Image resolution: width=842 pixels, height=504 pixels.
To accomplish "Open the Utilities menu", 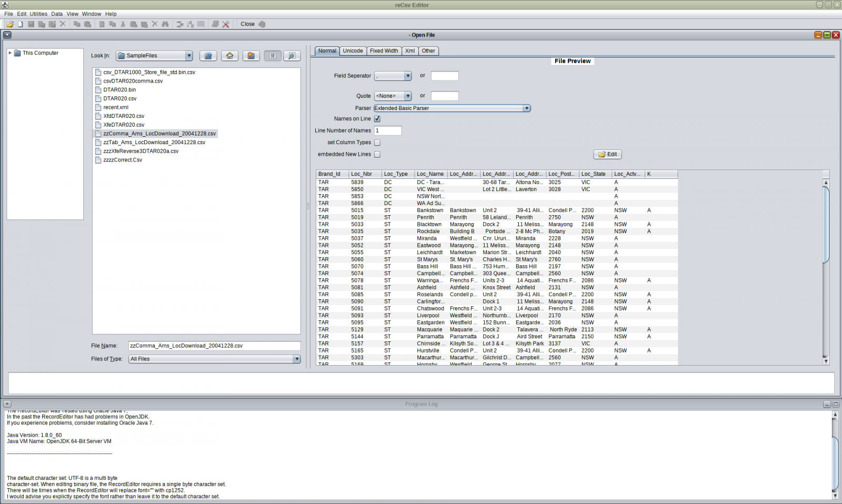I will [38, 14].
